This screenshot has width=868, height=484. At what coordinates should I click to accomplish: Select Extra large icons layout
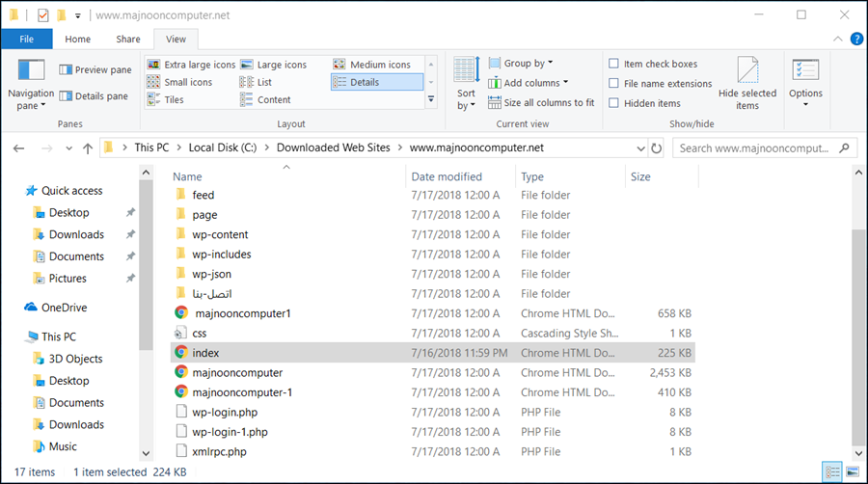[x=192, y=65]
